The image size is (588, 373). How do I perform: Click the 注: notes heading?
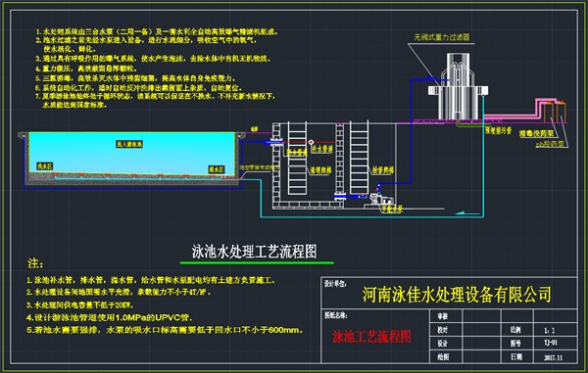point(35,263)
